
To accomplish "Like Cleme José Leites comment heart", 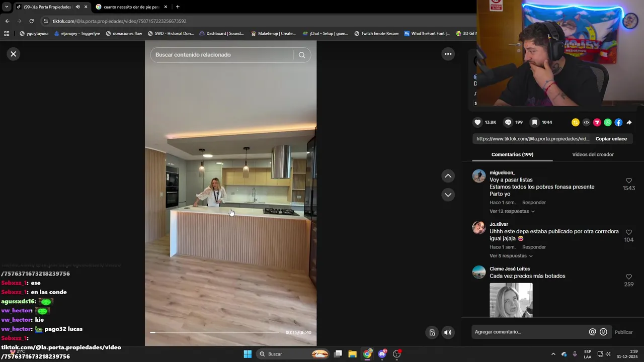I will coord(629,277).
